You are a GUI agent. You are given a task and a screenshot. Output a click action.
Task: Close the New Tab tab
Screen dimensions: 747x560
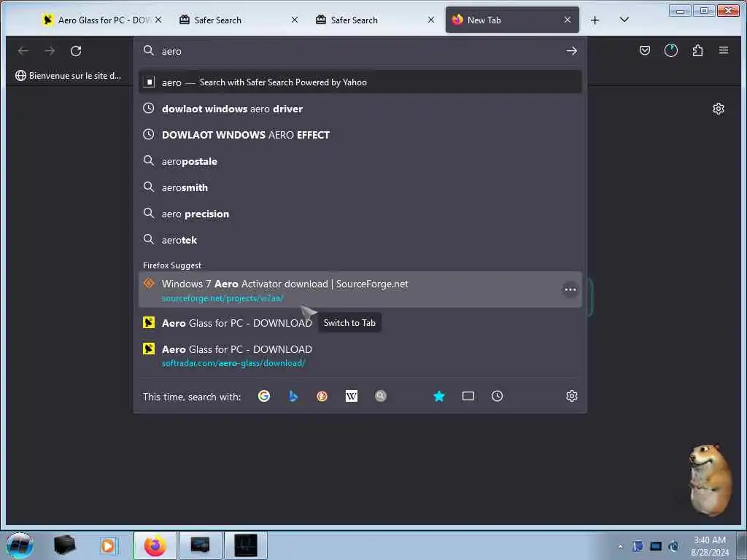567,20
